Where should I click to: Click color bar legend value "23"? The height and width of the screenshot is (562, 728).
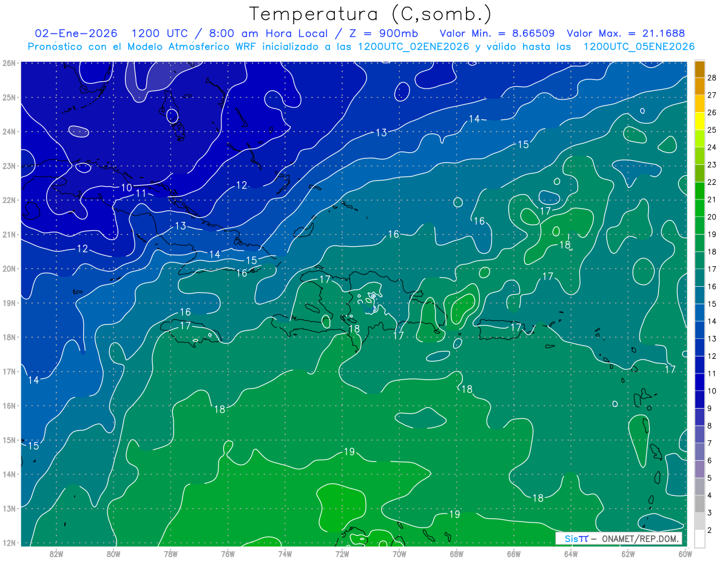click(x=712, y=164)
